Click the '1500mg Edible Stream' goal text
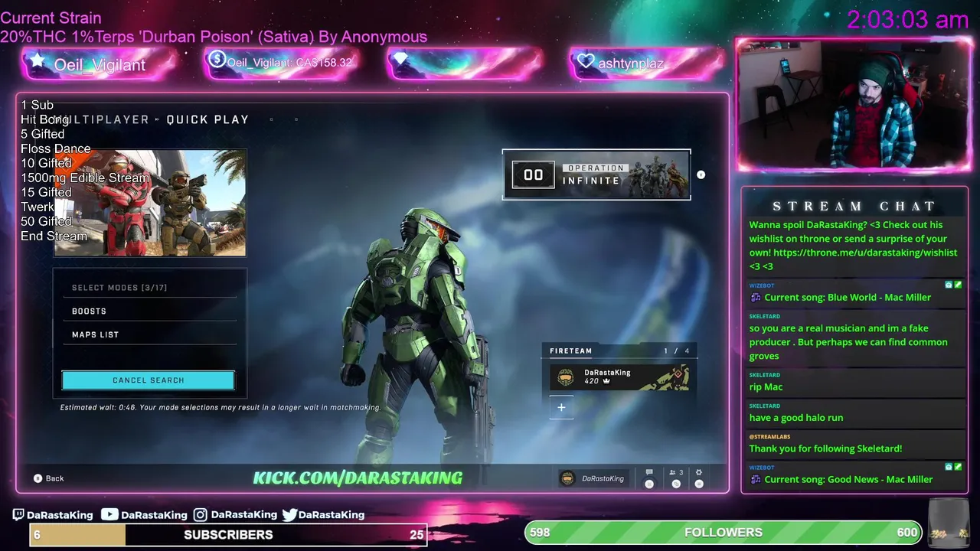This screenshot has height=551, width=980. coord(85,178)
